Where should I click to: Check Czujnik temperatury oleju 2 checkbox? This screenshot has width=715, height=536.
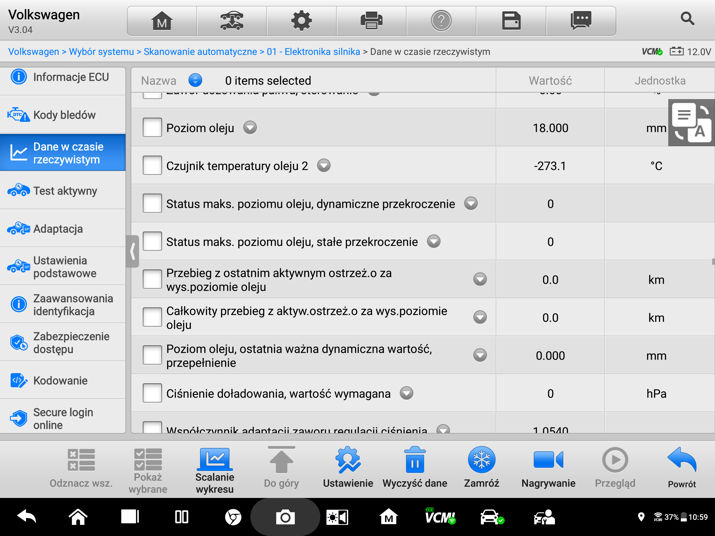[152, 166]
